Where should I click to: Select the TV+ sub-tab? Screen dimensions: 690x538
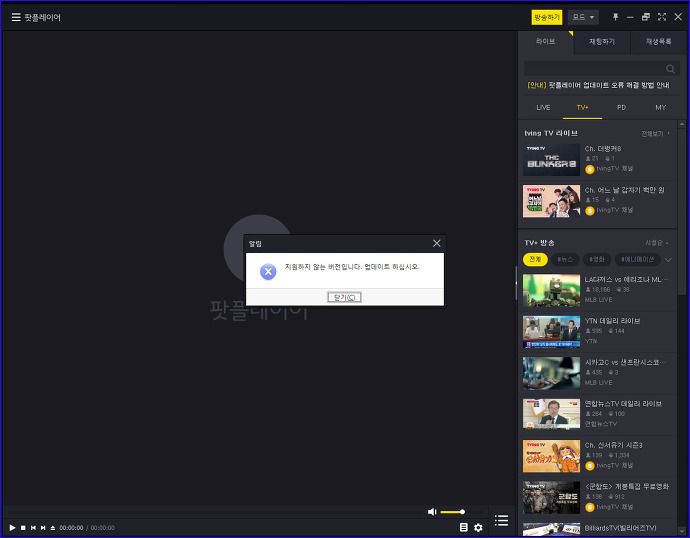tap(582, 107)
